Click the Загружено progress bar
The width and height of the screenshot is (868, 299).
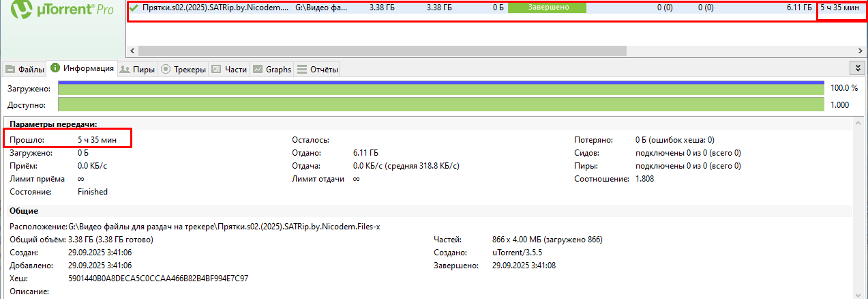point(440,89)
